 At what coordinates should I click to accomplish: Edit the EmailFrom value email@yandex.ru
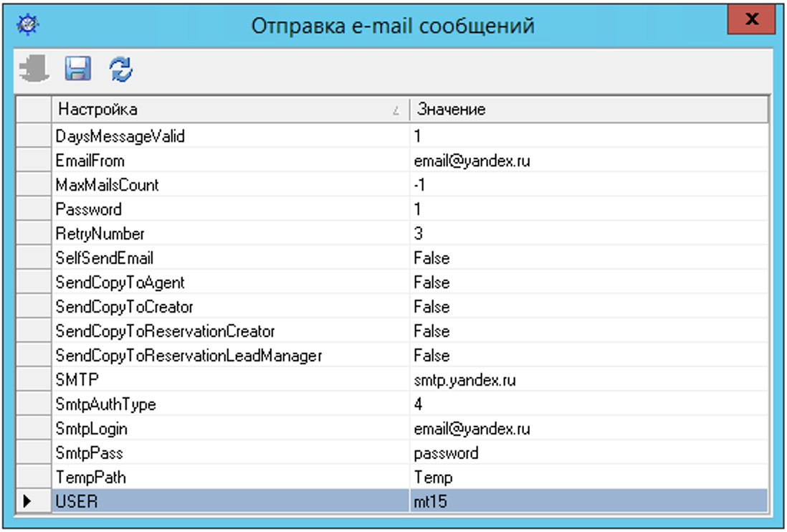coord(472,161)
